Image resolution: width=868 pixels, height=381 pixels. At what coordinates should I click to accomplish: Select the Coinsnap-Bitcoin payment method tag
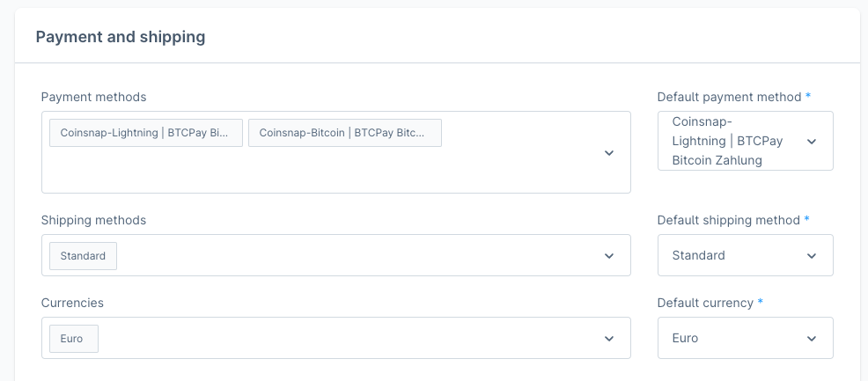(345, 133)
